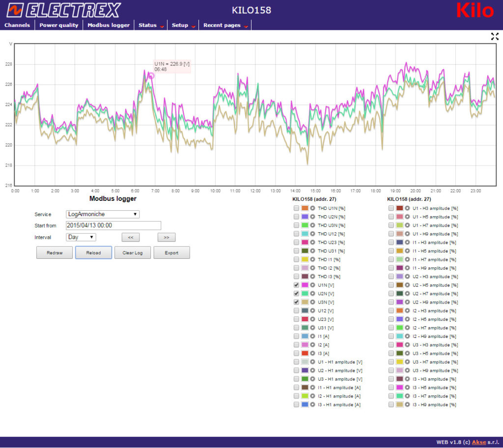
Task: Open gear settings for I3 - H9 amplitude
Action: (407, 404)
